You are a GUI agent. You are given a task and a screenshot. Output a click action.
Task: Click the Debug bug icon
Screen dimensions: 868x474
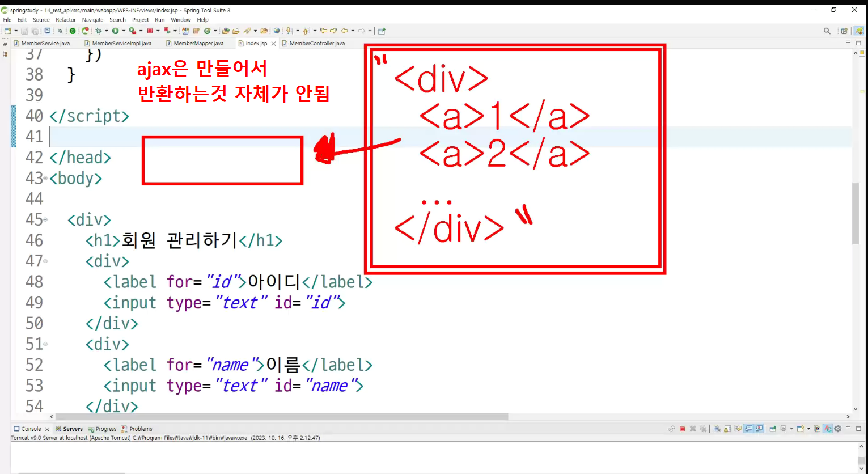pos(99,31)
